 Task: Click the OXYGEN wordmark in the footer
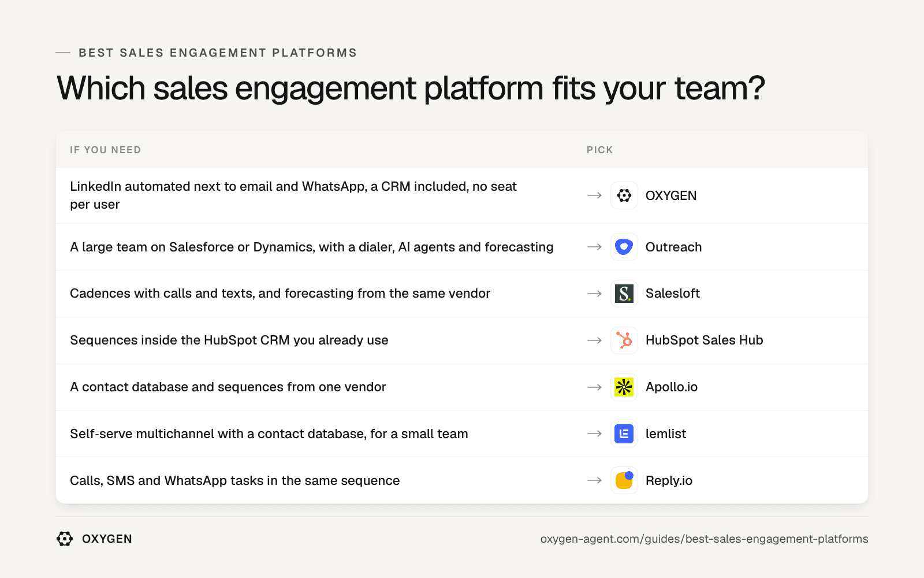pos(107,539)
